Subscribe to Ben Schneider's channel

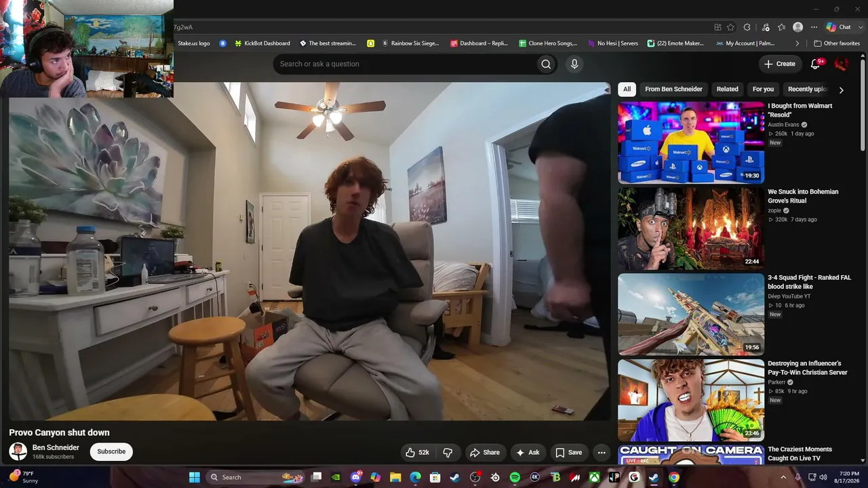pos(111,451)
